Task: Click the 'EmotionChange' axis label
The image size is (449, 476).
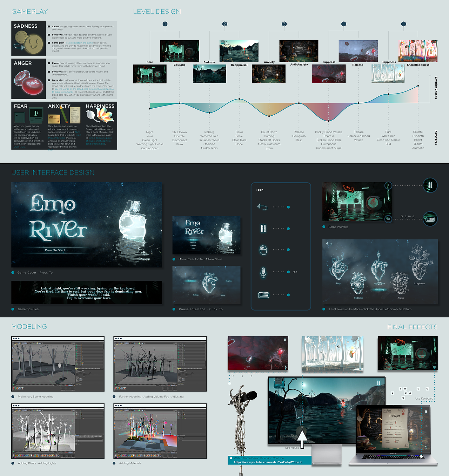Action: click(x=436, y=88)
